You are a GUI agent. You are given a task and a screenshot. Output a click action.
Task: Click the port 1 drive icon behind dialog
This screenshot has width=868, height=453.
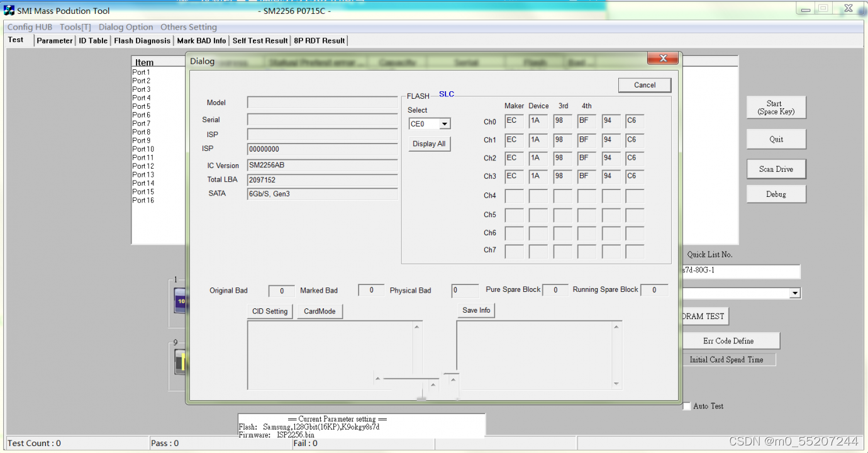click(x=180, y=301)
